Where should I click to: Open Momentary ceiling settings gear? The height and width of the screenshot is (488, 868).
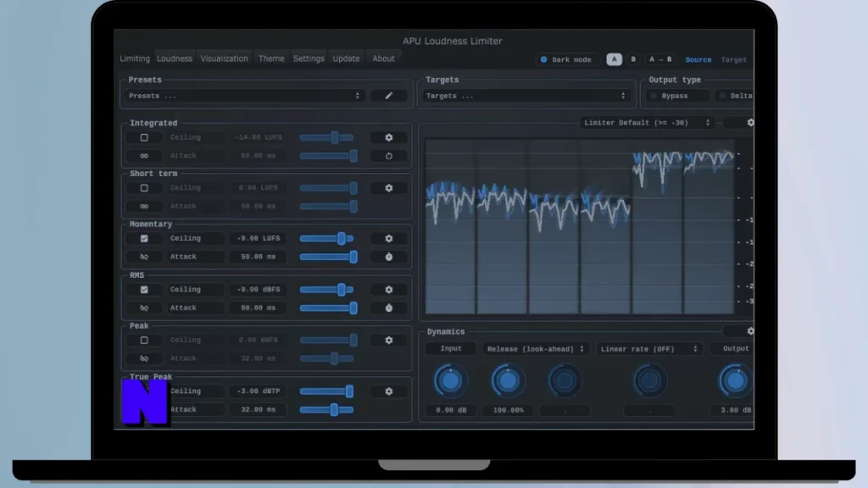tap(388, 238)
